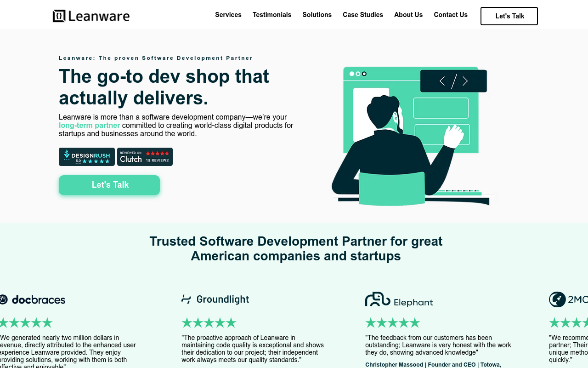Click the Elephant testimonial quote text

pos(438,345)
